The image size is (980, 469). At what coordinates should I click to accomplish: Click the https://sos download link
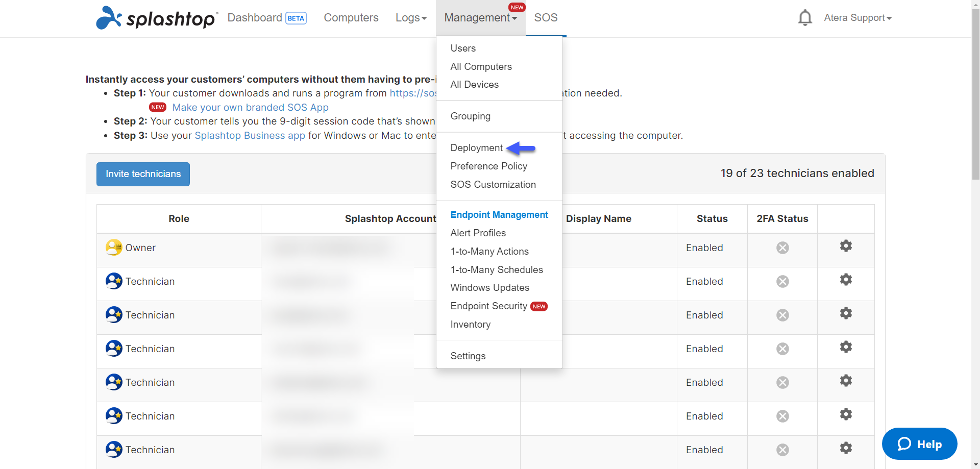point(413,93)
